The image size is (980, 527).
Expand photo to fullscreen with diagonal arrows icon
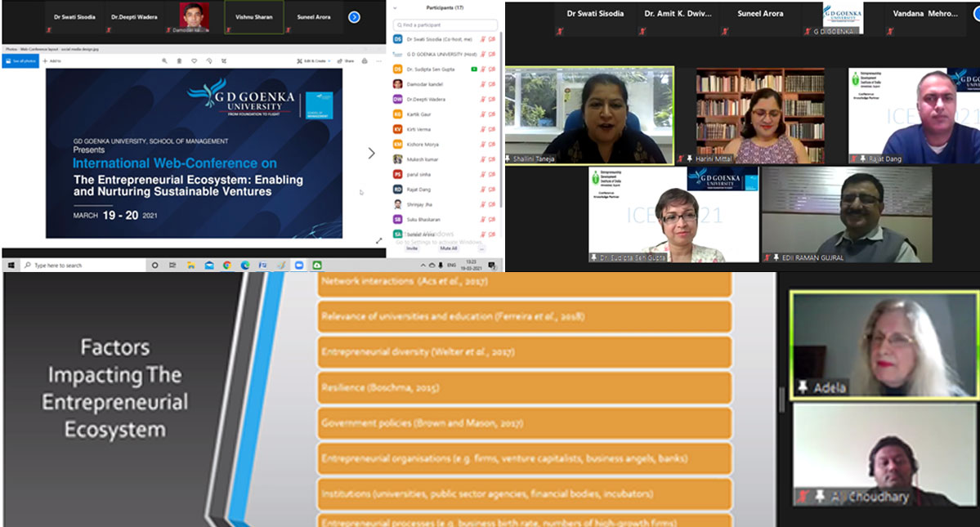pos(378,240)
